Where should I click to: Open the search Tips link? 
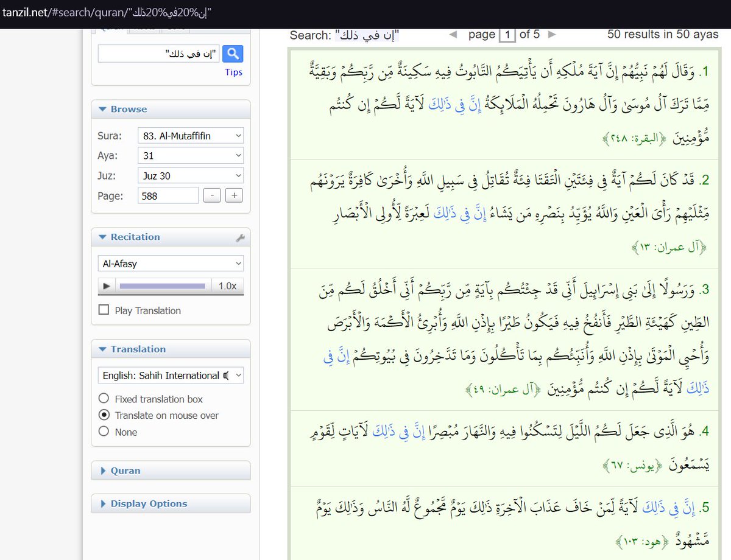tap(233, 72)
